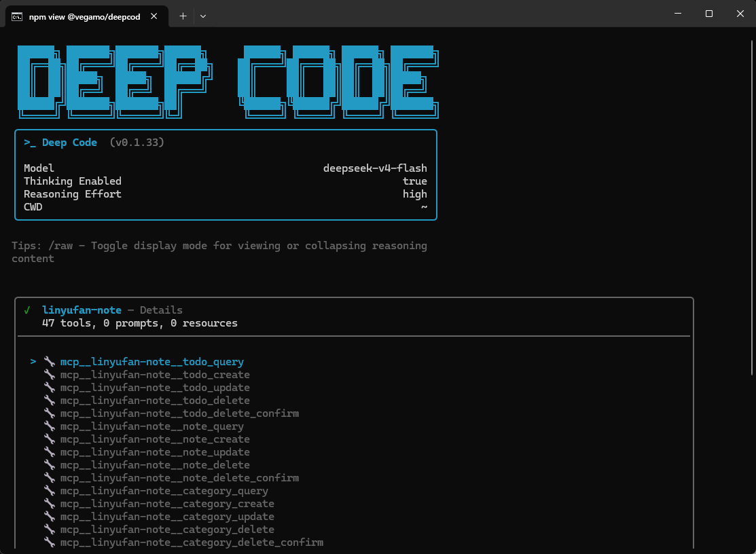Click the version text (v0.1.33)
This screenshot has width=756, height=554.
click(x=137, y=143)
